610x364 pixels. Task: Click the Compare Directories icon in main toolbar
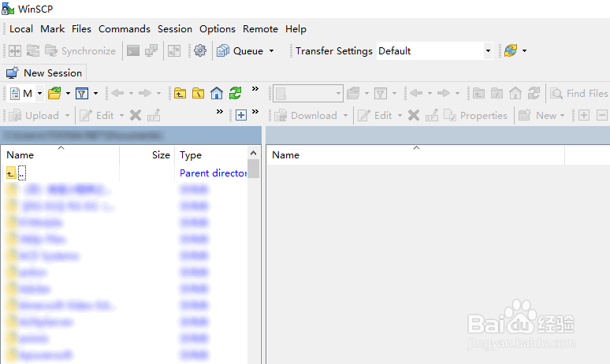pyautogui.click(x=15, y=50)
